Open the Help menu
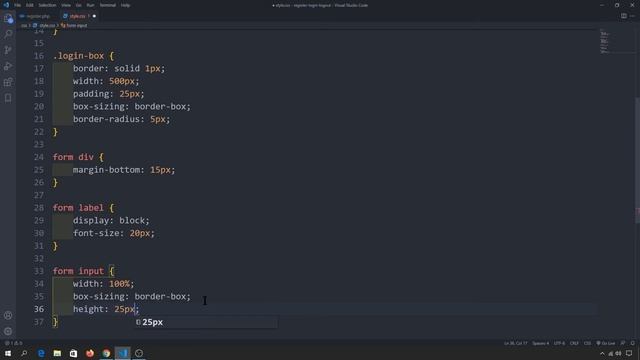The width and height of the screenshot is (640, 360). click(125, 5)
